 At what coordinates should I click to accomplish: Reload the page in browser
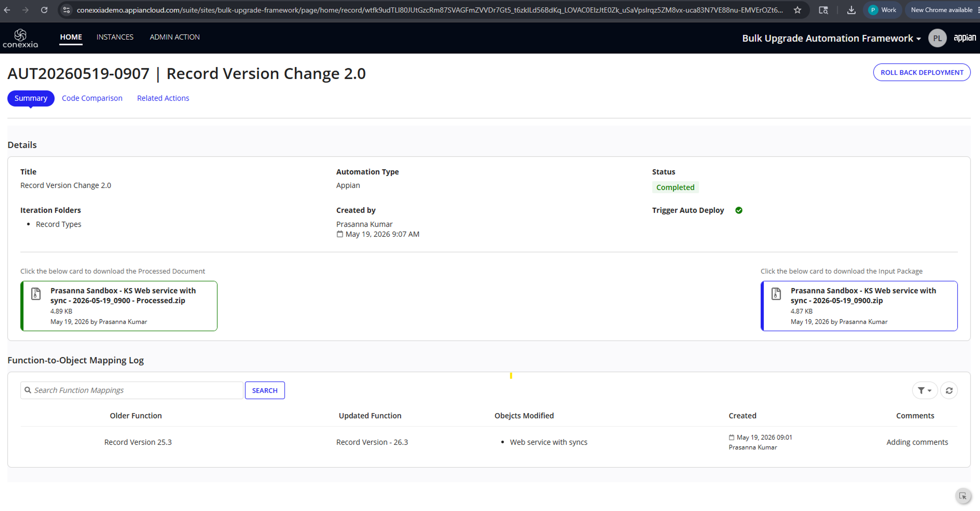44,10
